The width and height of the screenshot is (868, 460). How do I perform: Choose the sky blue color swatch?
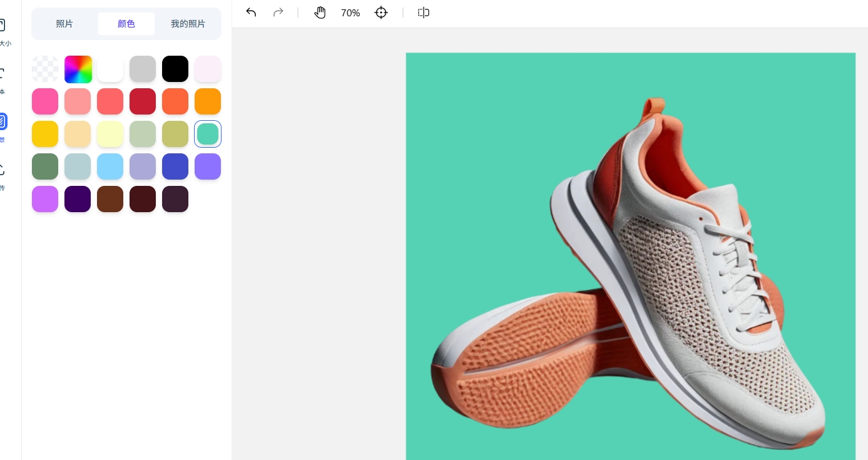coord(110,166)
